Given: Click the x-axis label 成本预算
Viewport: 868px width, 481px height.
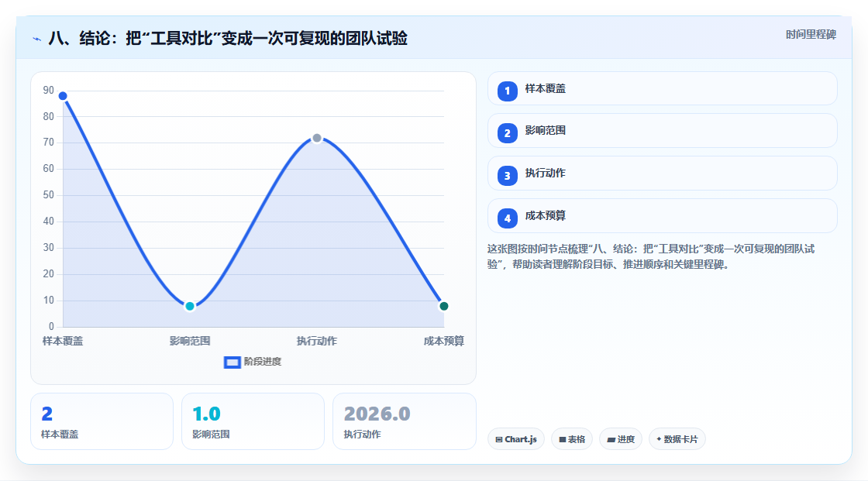Looking at the screenshot, I should [444, 341].
